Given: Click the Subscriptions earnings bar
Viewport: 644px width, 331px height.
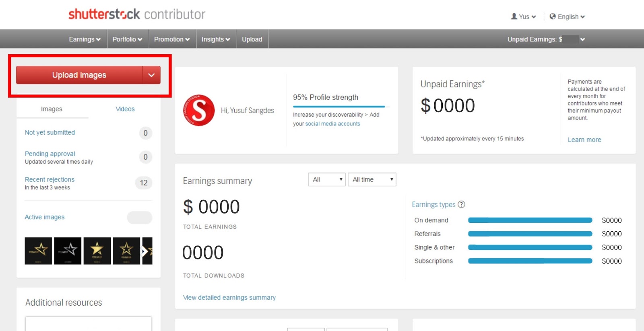Looking at the screenshot, I should (530, 261).
